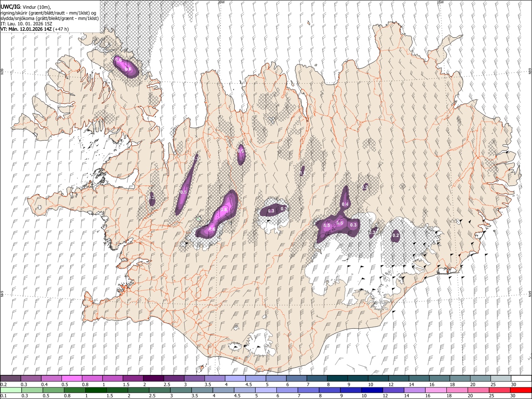Pick the pale grey 25-30 swatch in the snow scale
The width and height of the screenshot is (532, 399).
(x=500, y=379)
